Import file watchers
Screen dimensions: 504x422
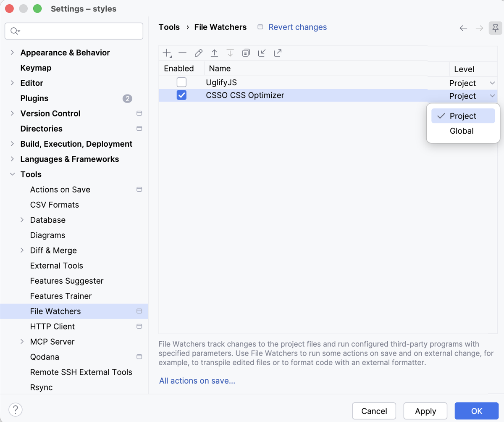[262, 53]
